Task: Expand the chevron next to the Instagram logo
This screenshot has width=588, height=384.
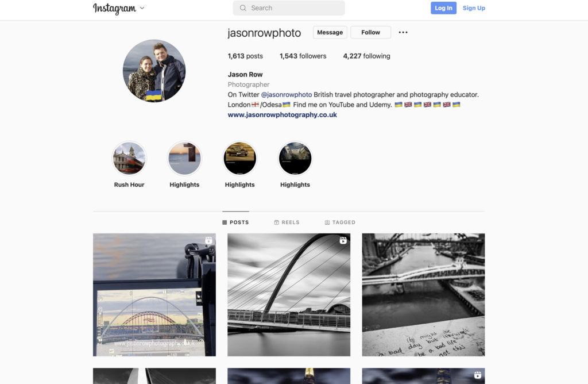Action: tap(142, 8)
